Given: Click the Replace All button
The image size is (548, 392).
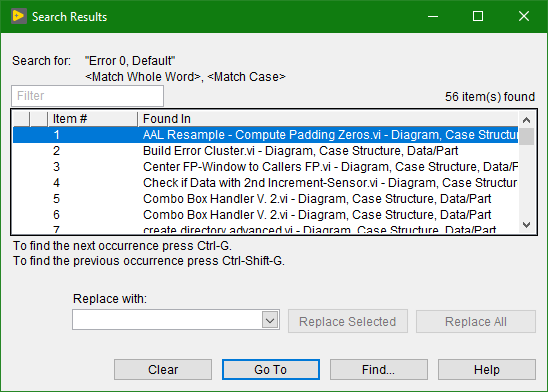Looking at the screenshot, I should [x=476, y=321].
